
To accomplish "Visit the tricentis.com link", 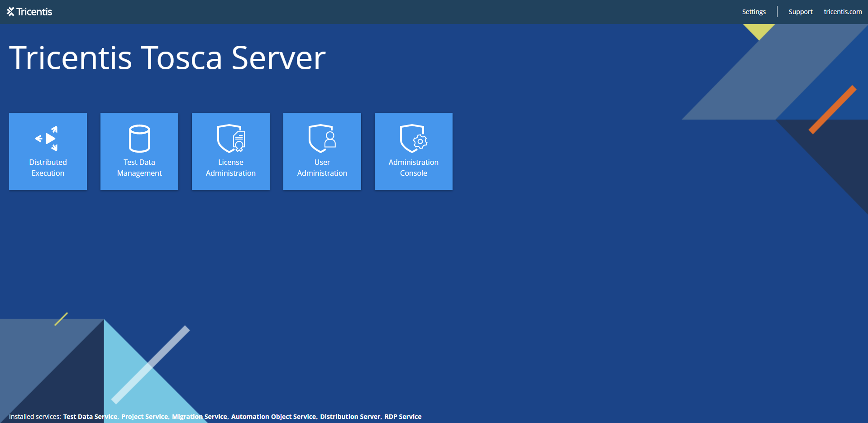I will [x=842, y=12].
